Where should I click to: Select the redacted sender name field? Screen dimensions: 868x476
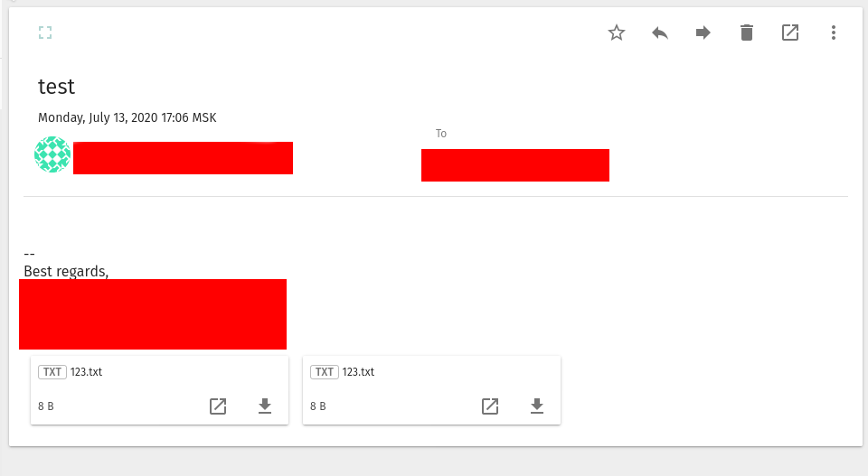[183, 158]
